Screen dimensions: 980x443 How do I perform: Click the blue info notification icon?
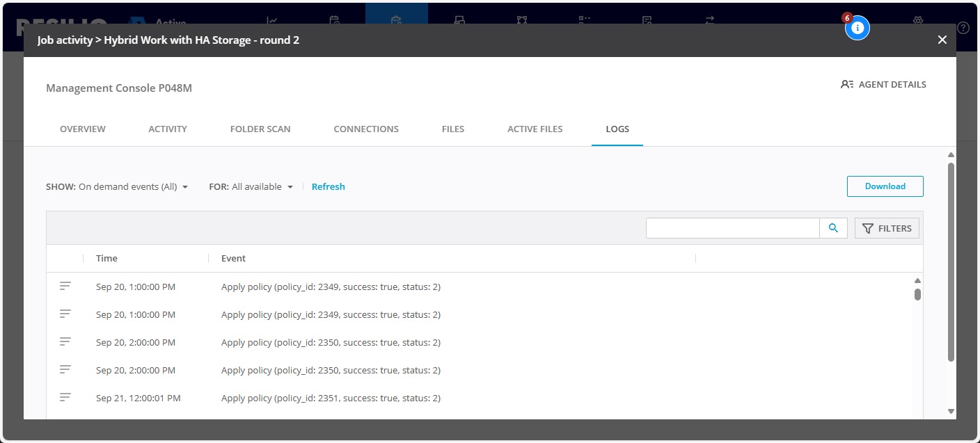(857, 28)
